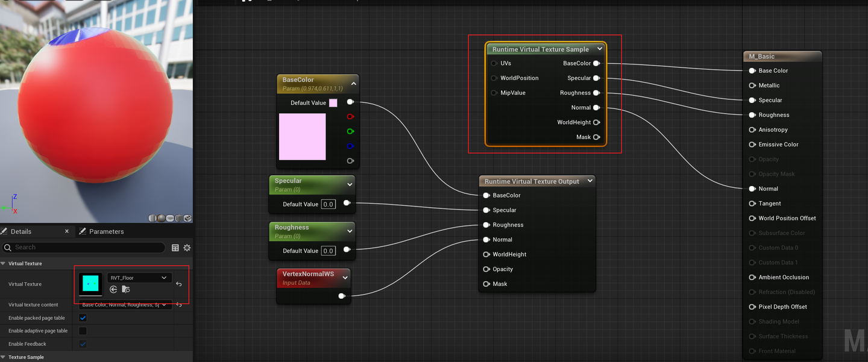Select the Details tab
The height and width of the screenshot is (362, 868).
21,231
